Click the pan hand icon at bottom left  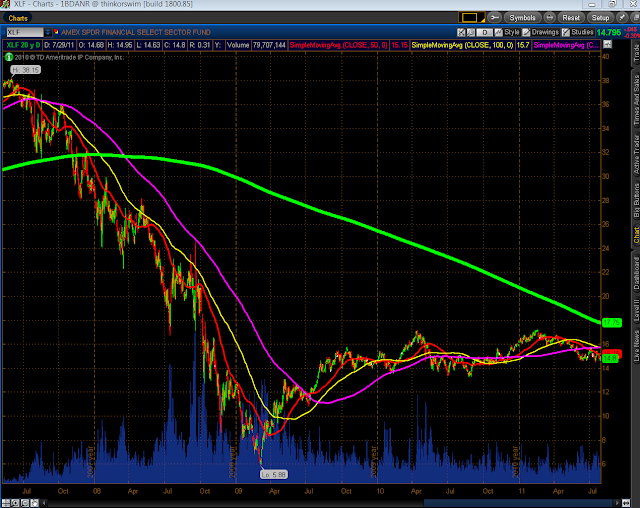click(x=34, y=503)
